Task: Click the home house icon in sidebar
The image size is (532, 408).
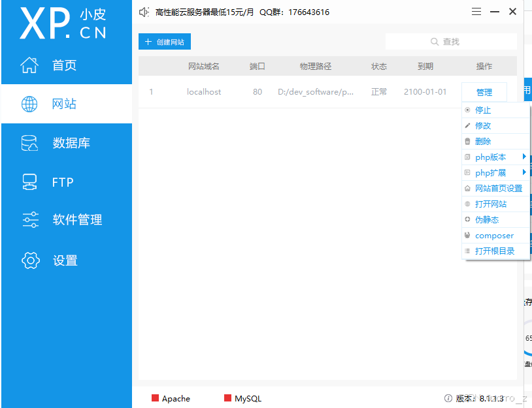Action: (29, 65)
